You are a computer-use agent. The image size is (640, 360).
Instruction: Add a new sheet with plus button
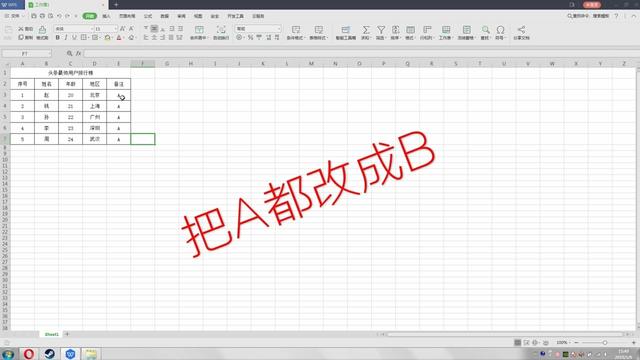tap(67, 334)
